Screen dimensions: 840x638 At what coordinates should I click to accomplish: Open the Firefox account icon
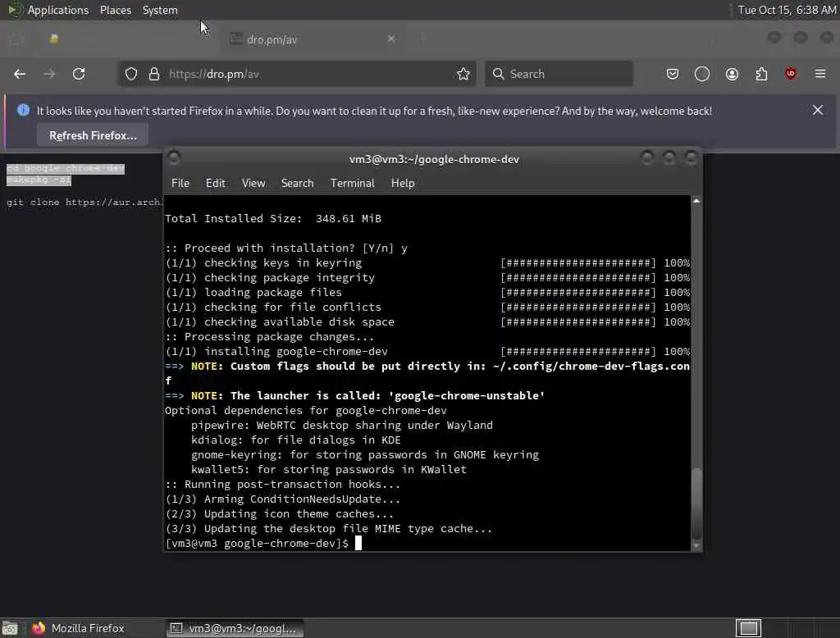pyautogui.click(x=732, y=74)
